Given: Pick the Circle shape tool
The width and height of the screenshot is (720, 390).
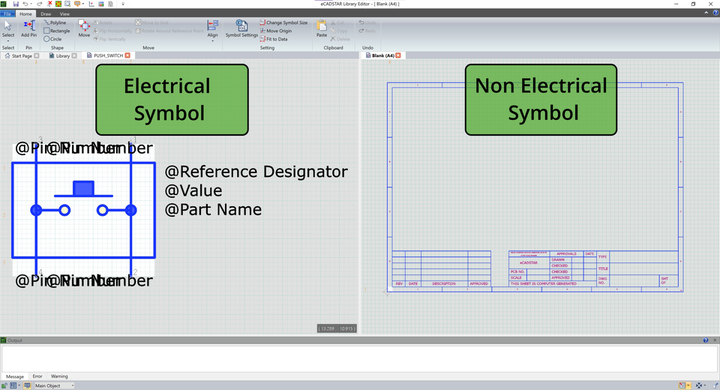Looking at the screenshot, I should [53, 39].
